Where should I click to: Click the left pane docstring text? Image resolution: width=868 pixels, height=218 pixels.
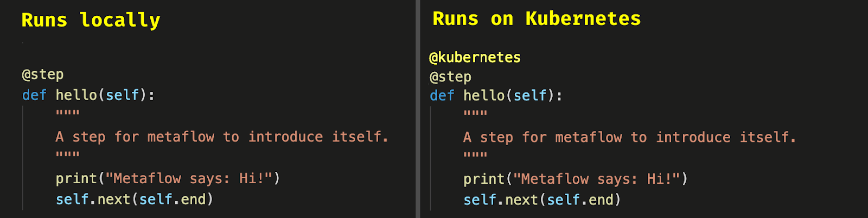point(222,136)
